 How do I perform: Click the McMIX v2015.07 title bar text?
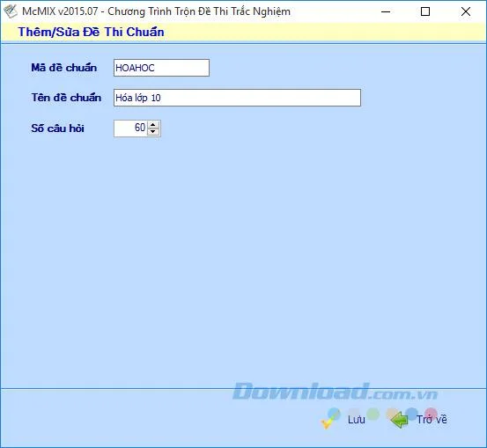(x=156, y=11)
